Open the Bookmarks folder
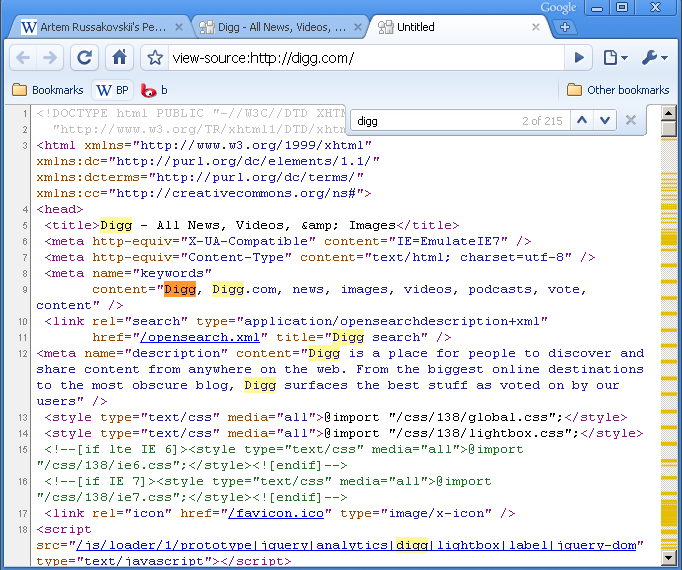Screen dimensions: 682x570 [48, 90]
